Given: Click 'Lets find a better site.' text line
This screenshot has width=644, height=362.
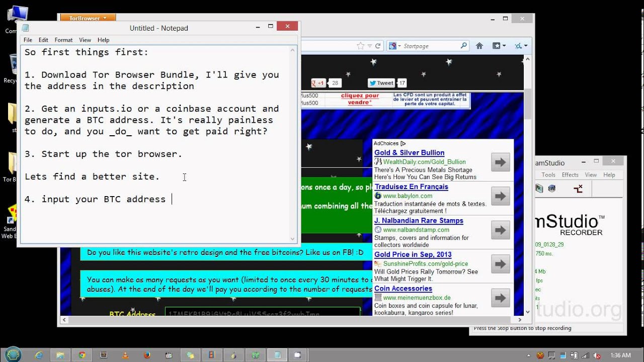Looking at the screenshot, I should pos(92,176).
